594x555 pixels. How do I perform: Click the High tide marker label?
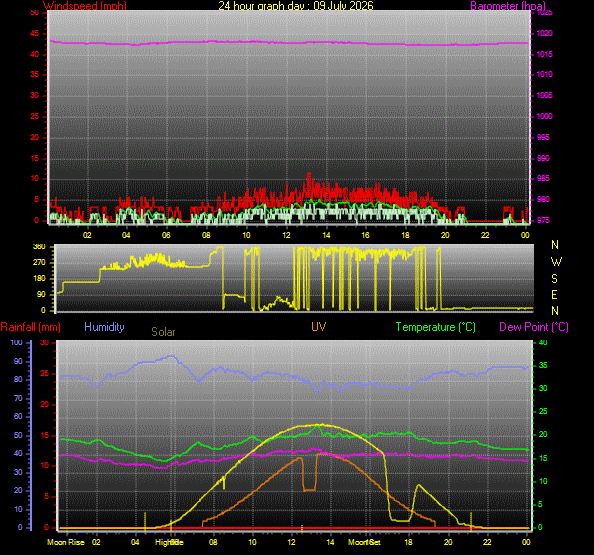click(x=169, y=542)
